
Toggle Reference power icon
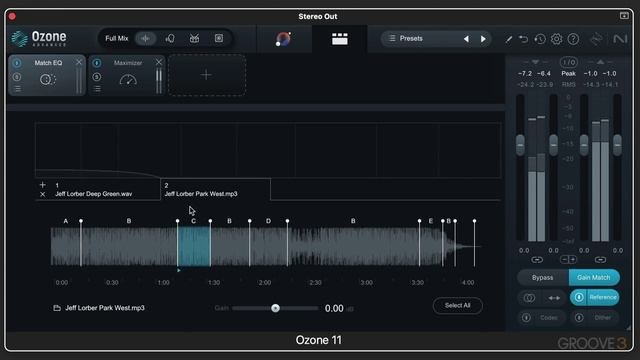579,297
